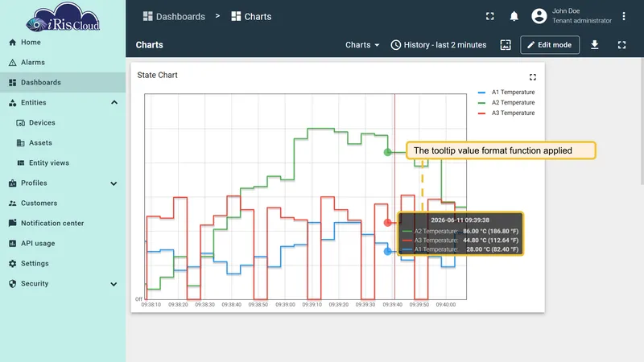Open the Alarms page
The width and height of the screenshot is (644, 362).
click(x=63, y=63)
